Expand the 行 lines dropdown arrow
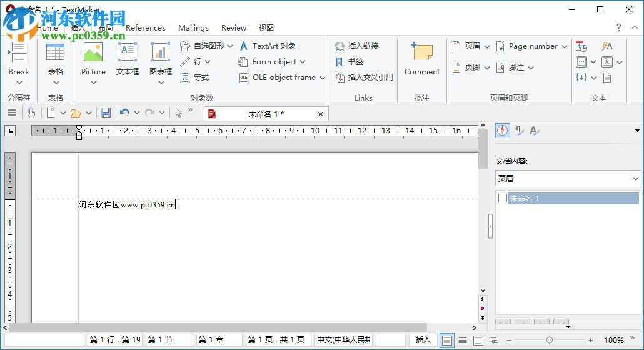644x350 pixels. tap(208, 62)
